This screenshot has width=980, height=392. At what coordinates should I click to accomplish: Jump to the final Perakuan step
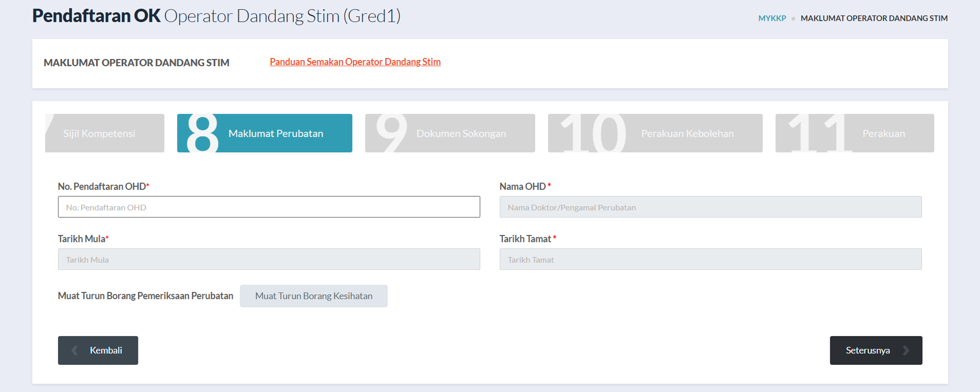pyautogui.click(x=883, y=133)
